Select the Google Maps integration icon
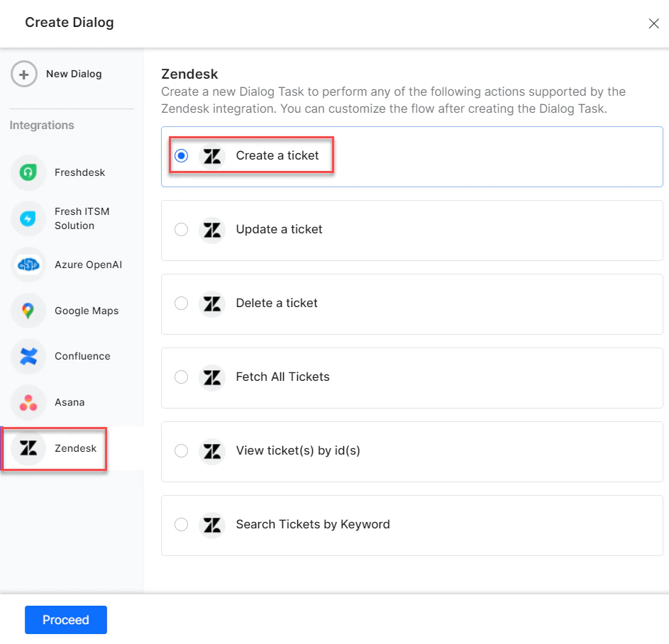This screenshot has height=644, width=669. (x=27, y=311)
